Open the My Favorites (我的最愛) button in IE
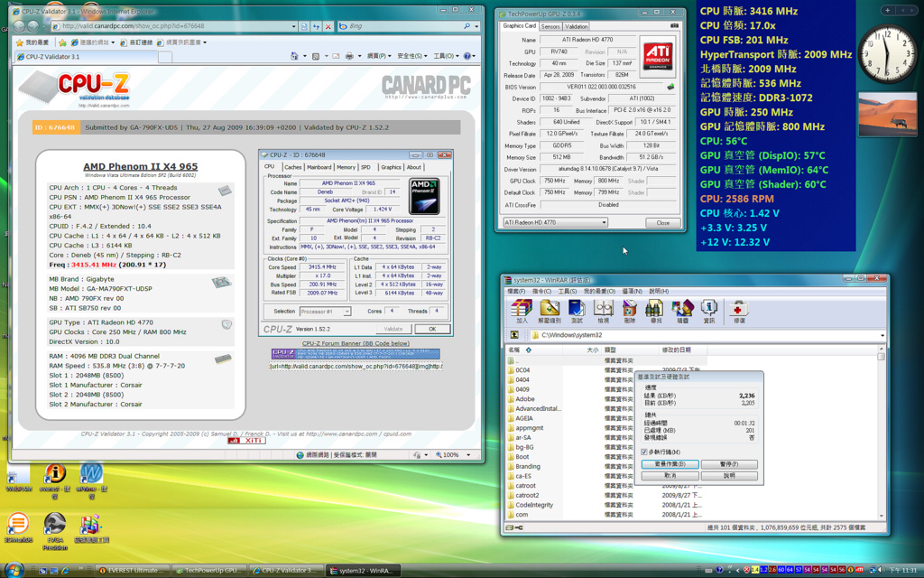 pos(32,42)
